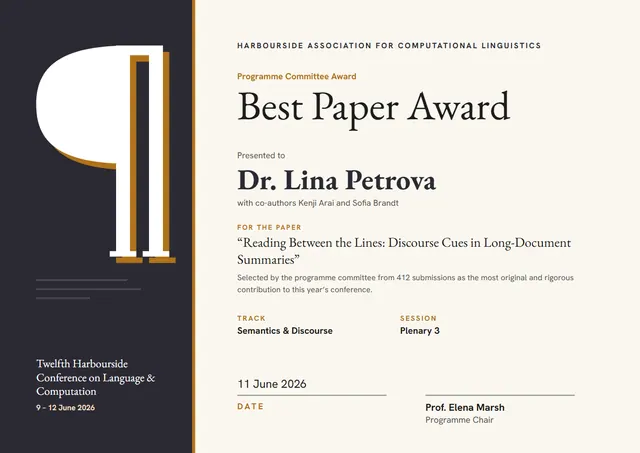Select the paper title 'Reading Between the Lines'
This screenshot has height=453, width=640.
404,251
